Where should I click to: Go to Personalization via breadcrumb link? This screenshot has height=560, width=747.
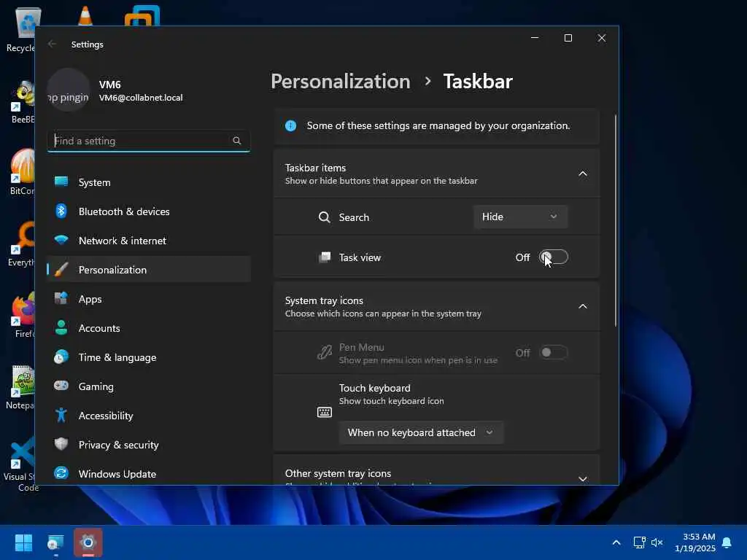(340, 82)
